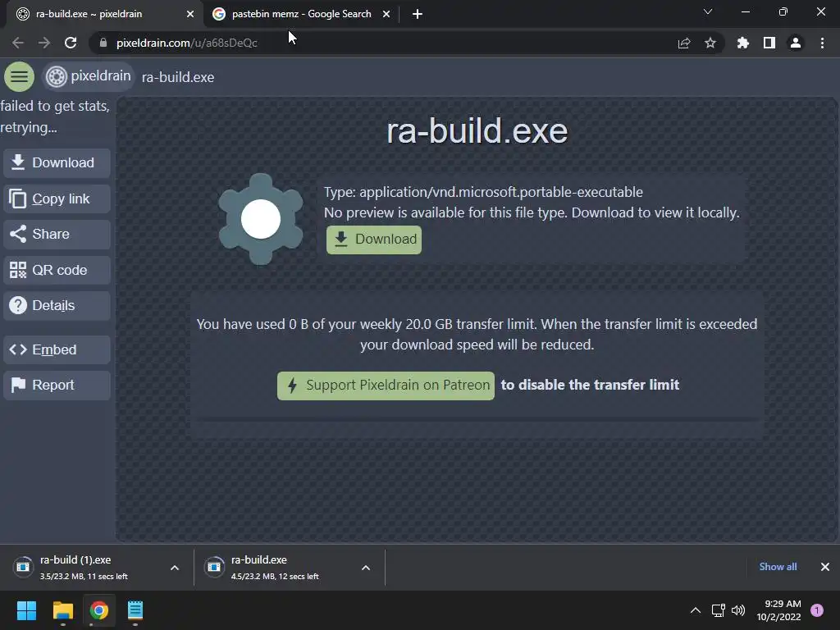View file Details in sidebar
840x630 pixels.
pos(57,305)
